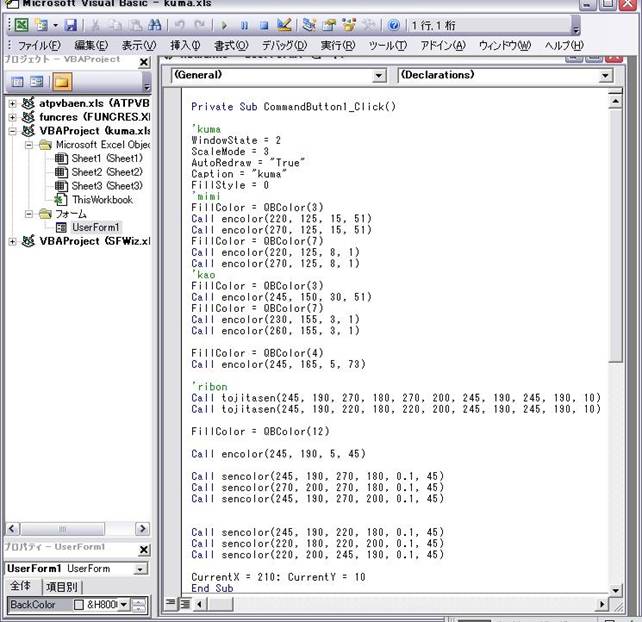Viewport: 642px width, 622px height.
Task: Click code window scroll-up arrow
Action: pos(615,101)
